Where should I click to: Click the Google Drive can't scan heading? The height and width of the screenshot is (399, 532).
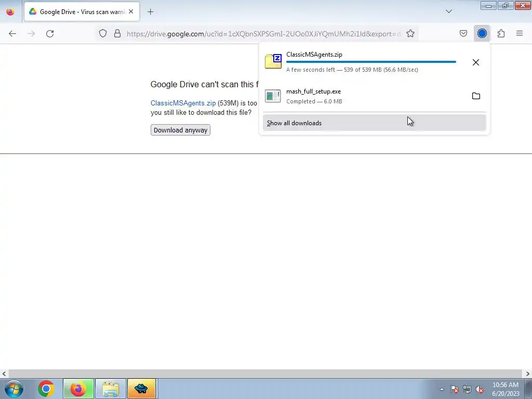(x=205, y=84)
